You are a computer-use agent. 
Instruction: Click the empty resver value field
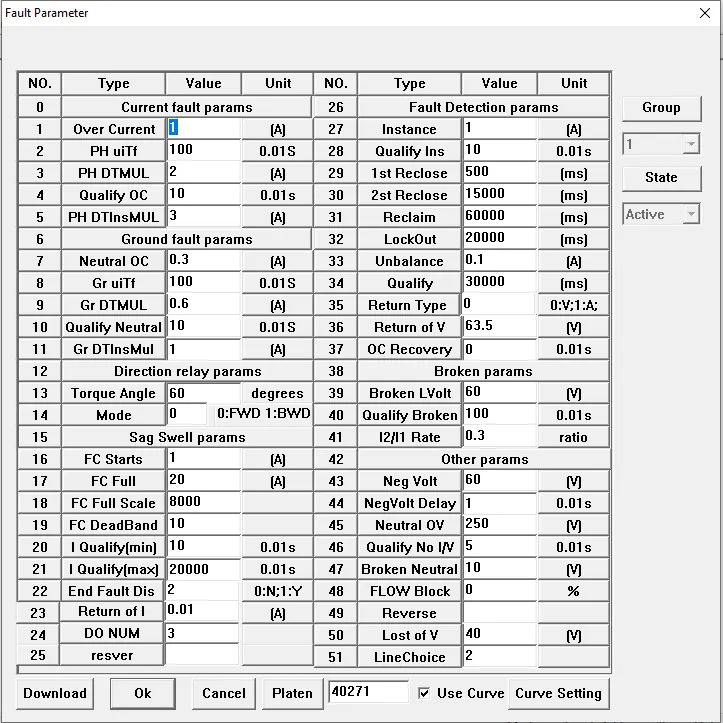click(202, 655)
